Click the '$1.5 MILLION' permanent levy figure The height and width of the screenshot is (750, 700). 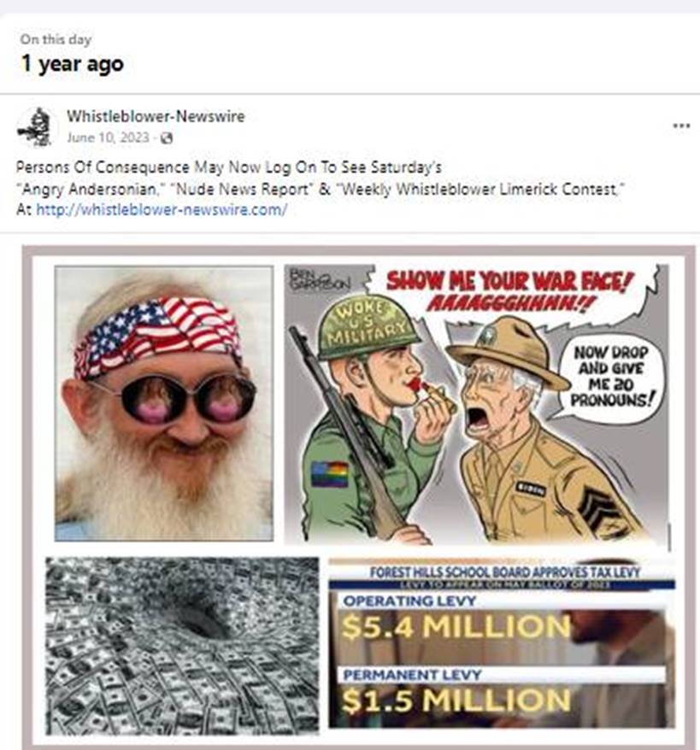coord(456,700)
